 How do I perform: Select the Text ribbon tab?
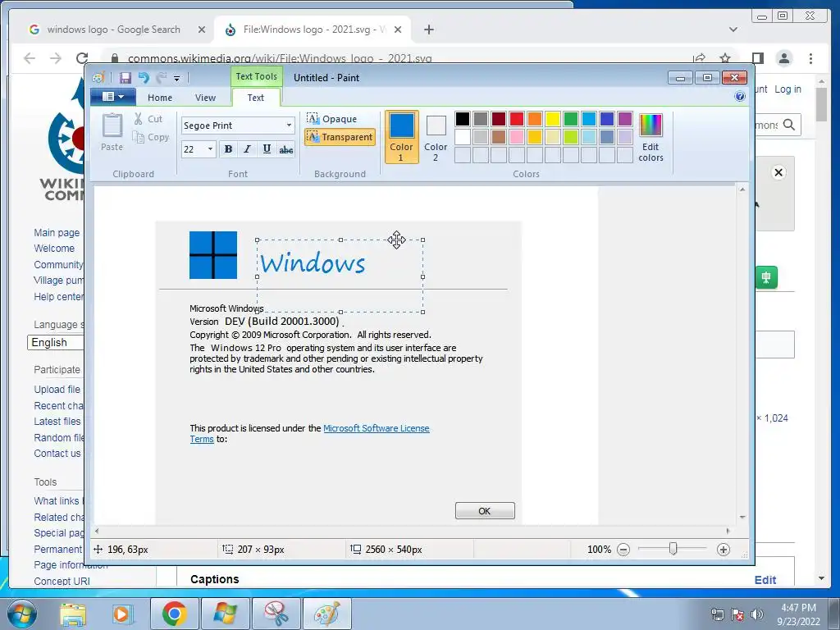click(256, 98)
